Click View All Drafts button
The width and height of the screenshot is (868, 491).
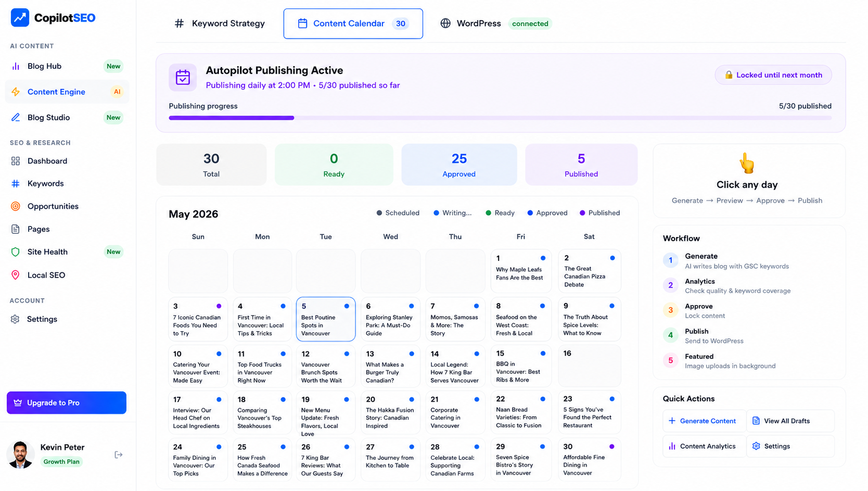tap(790, 421)
